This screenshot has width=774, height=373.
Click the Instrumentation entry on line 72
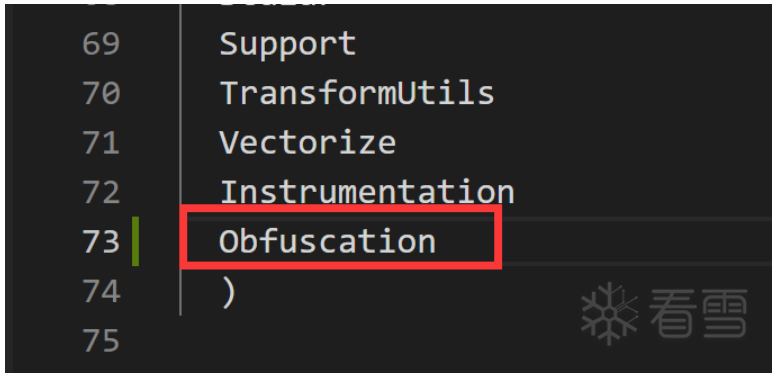pyautogui.click(x=367, y=191)
